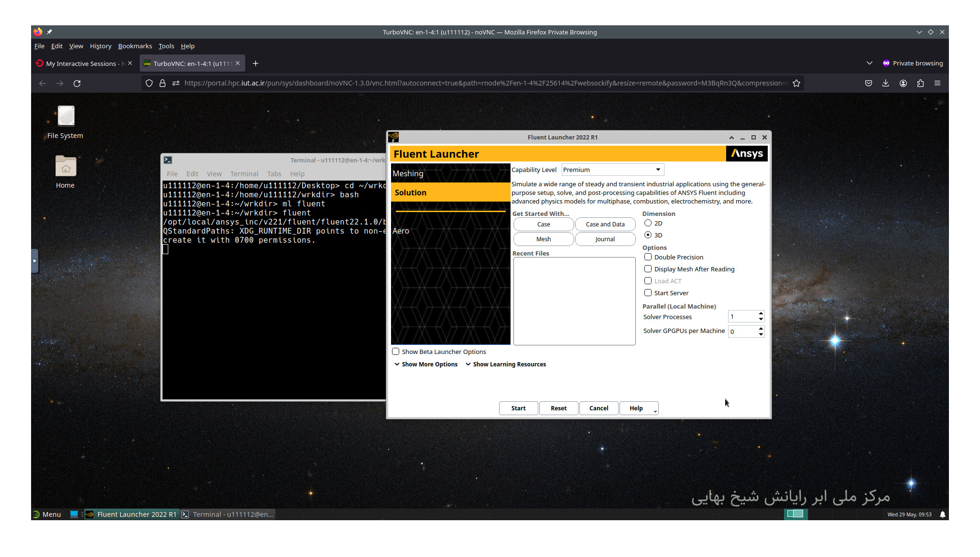
Task: Close the My Interactive Sessions tab
Action: pos(130,63)
